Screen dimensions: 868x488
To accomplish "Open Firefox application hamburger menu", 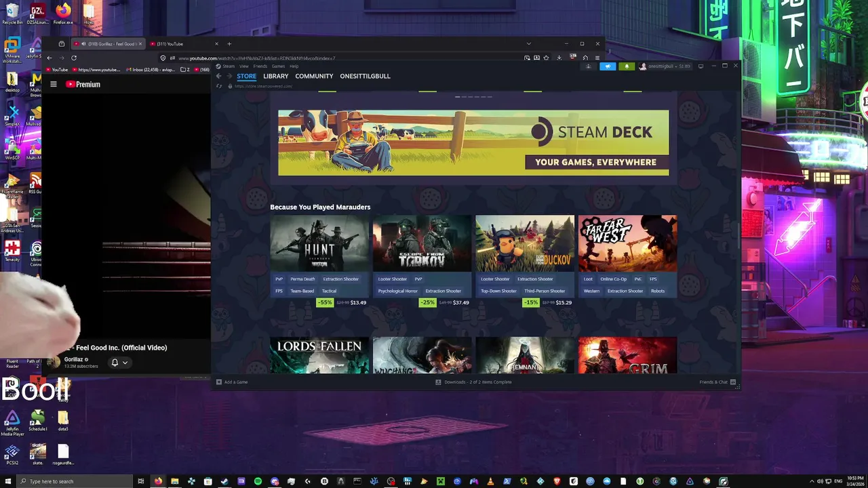I will point(597,58).
